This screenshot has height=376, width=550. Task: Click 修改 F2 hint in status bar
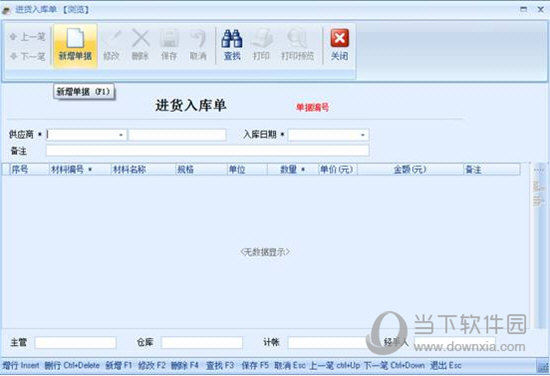click(152, 365)
